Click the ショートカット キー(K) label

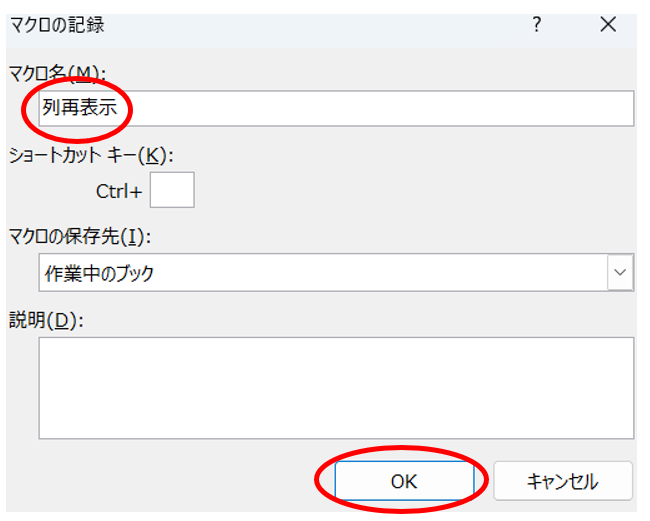(90, 155)
